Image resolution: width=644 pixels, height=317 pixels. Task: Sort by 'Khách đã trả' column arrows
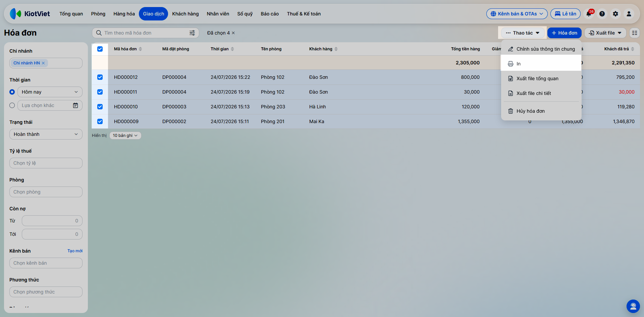click(633, 49)
